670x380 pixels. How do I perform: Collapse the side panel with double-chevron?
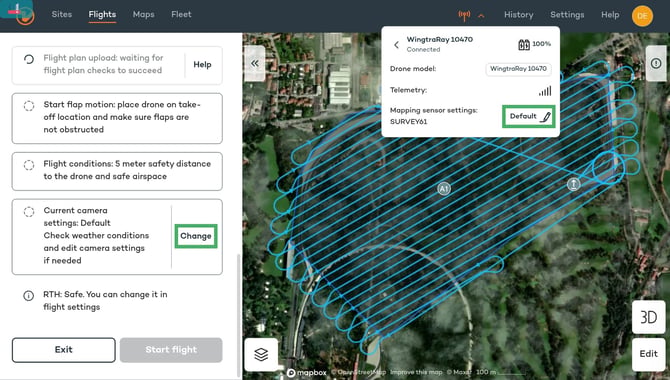tap(255, 64)
